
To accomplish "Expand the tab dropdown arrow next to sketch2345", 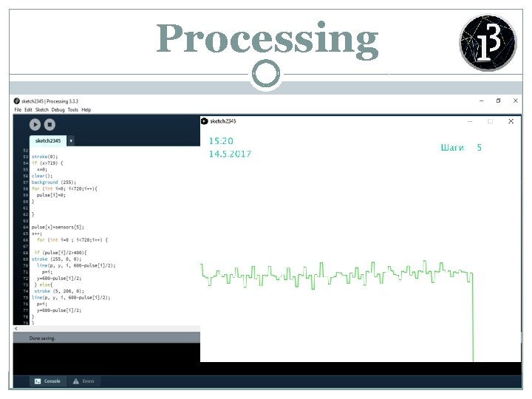I will (x=71, y=140).
